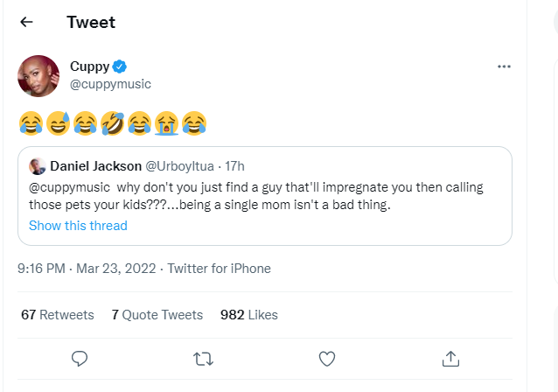View the 67 Retweets list
This screenshot has height=392, width=558.
coord(57,315)
